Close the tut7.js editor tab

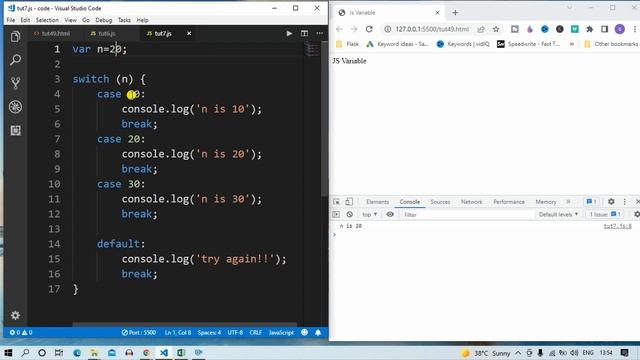click(x=189, y=33)
